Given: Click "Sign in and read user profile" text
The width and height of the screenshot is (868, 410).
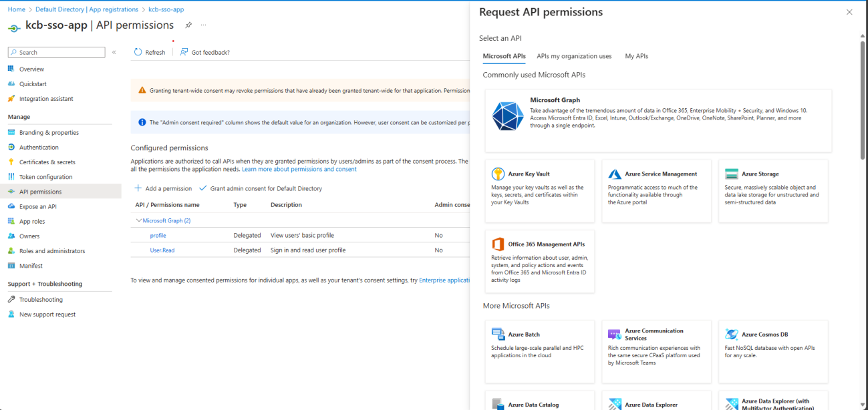Looking at the screenshot, I should click(308, 250).
